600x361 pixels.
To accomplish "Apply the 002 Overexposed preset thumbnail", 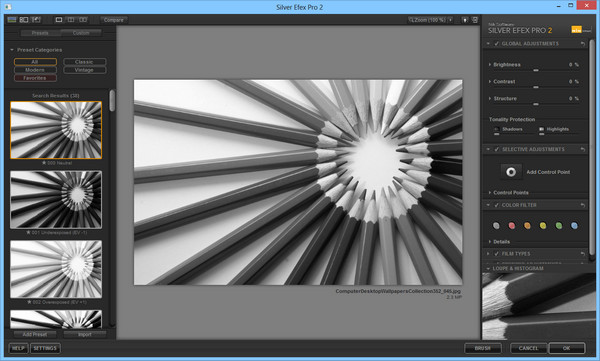I will (56, 269).
